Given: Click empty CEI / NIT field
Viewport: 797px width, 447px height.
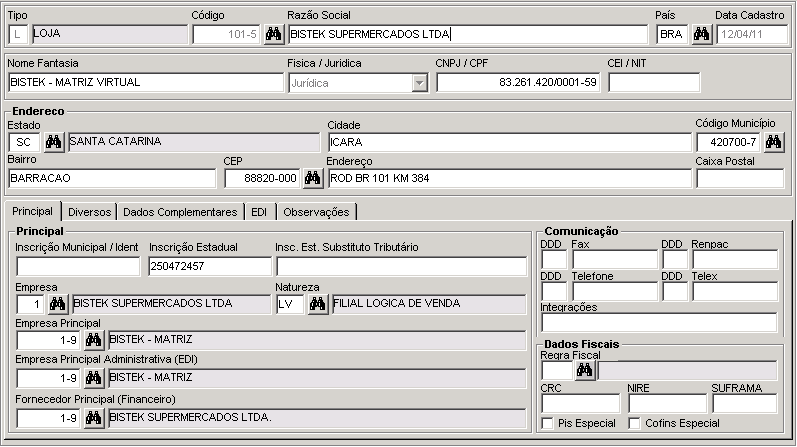Looking at the screenshot, I should coord(654,82).
